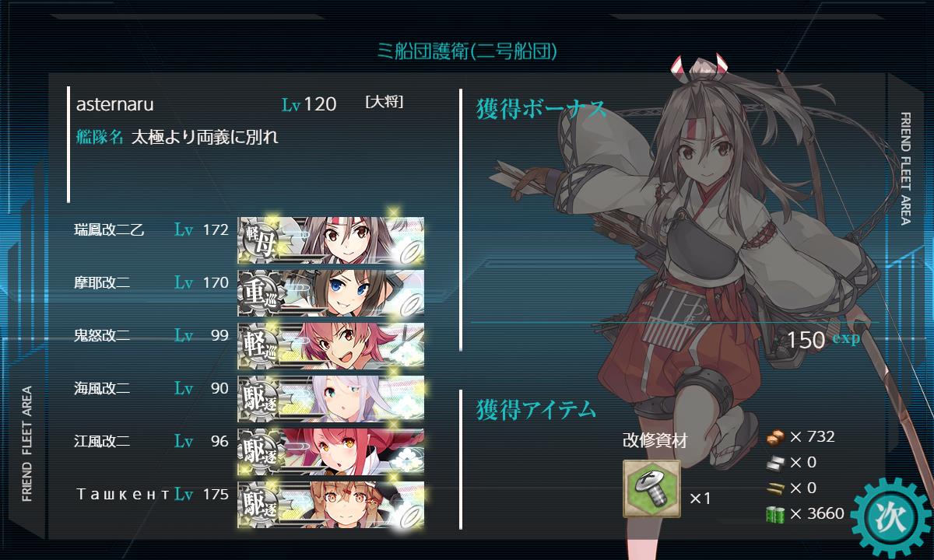Click the 獲得ボーナス heading

(x=541, y=108)
